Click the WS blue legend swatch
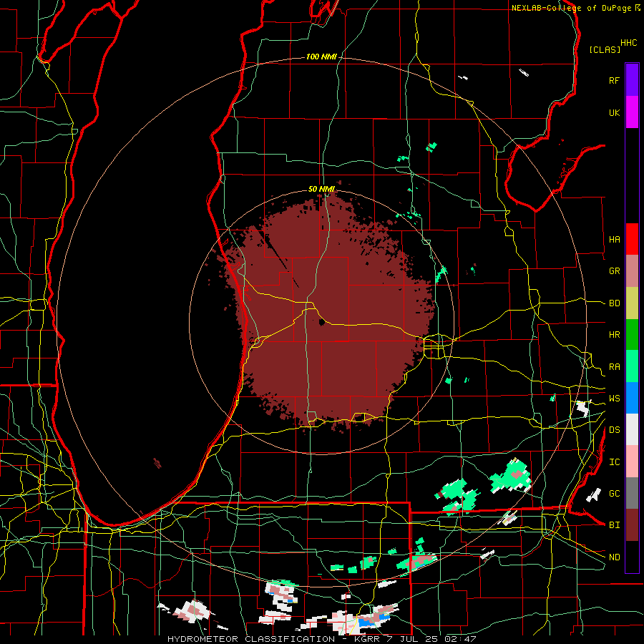The image size is (644, 644). [x=632, y=398]
